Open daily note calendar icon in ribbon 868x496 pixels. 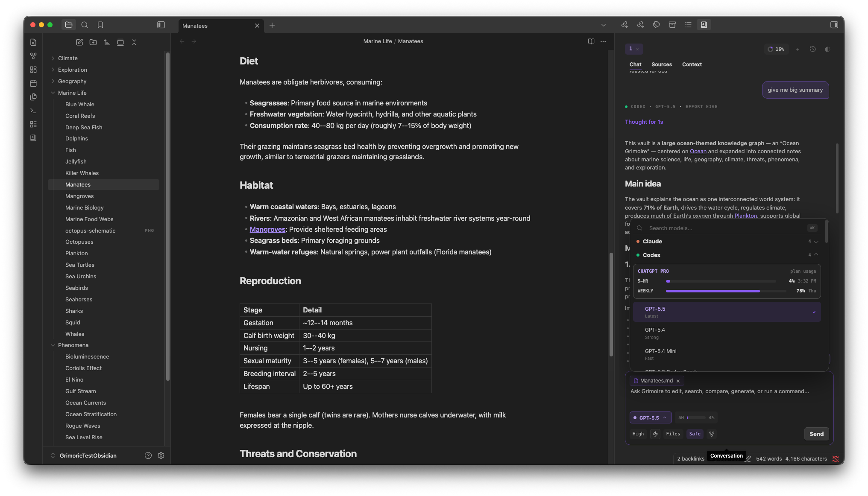pyautogui.click(x=33, y=83)
